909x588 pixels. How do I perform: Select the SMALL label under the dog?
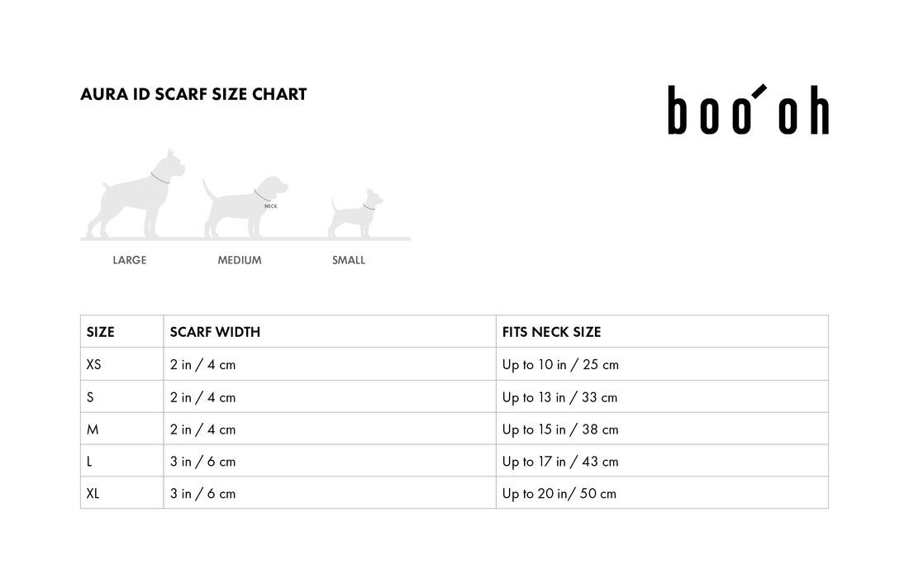pos(349,260)
